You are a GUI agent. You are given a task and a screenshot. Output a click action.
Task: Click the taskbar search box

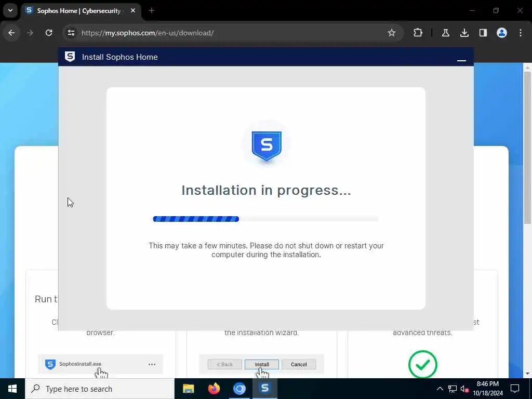click(100, 389)
